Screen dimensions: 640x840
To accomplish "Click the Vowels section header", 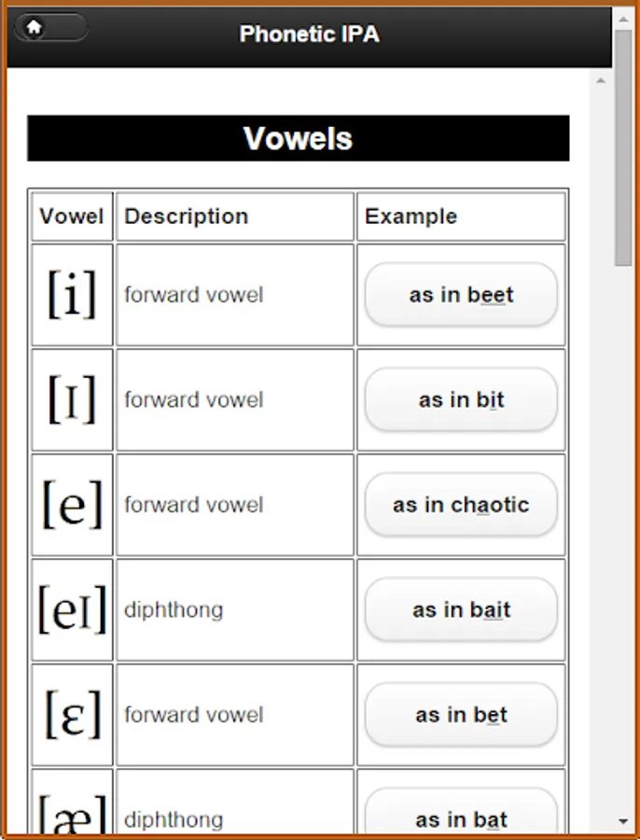I will click(x=298, y=138).
